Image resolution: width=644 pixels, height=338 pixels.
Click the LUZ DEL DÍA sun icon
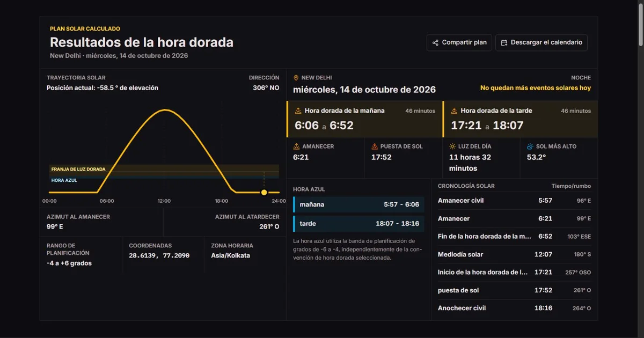click(452, 146)
